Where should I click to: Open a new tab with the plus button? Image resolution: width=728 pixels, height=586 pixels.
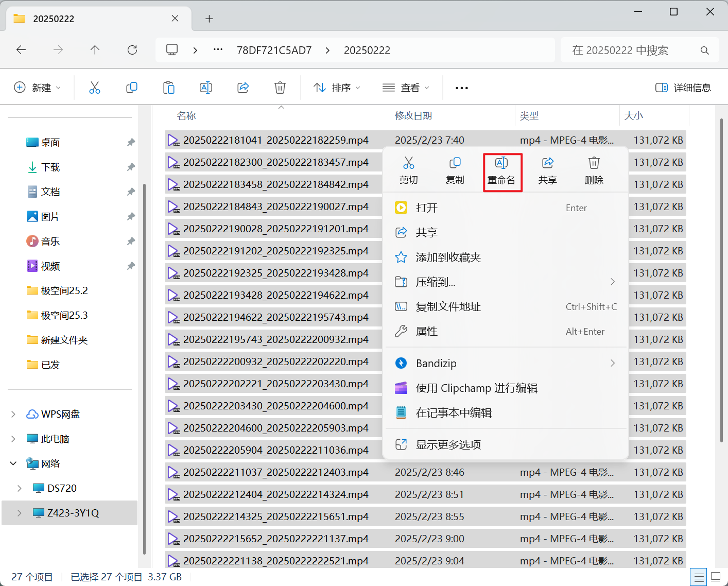(209, 19)
